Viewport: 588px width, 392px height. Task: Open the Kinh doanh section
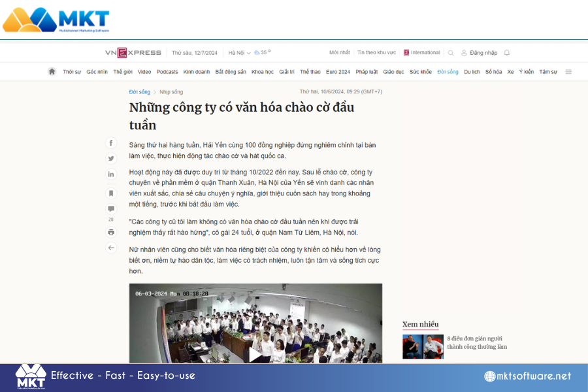tap(197, 72)
